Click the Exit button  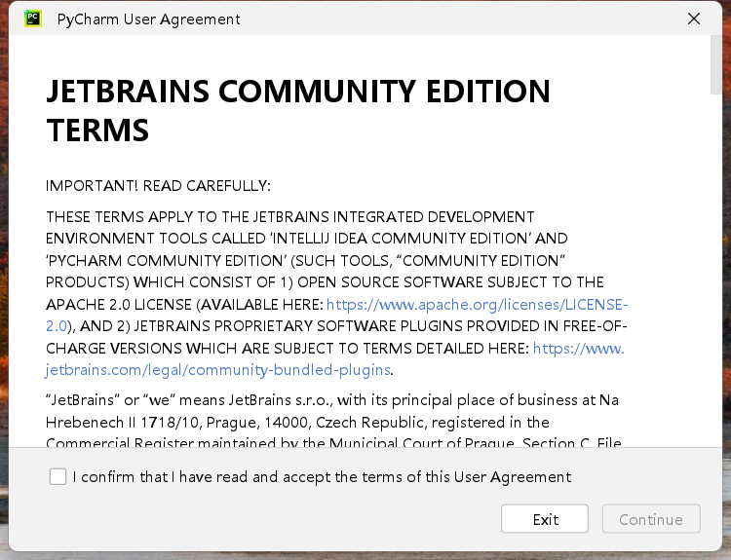(545, 518)
